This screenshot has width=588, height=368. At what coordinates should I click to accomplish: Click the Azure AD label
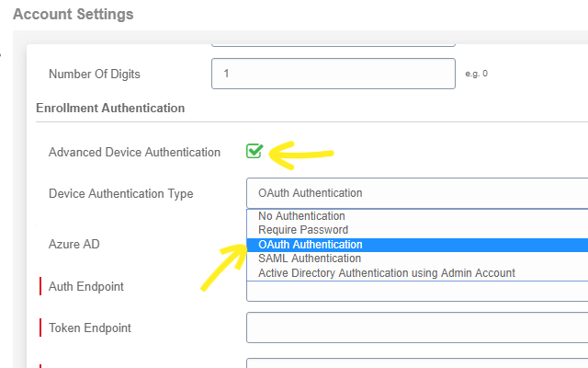tap(74, 244)
